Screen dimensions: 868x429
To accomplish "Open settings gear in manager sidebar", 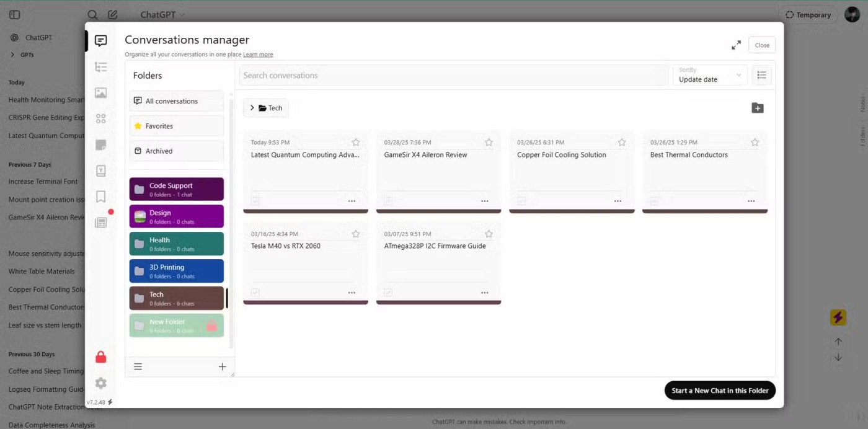I will (100, 383).
